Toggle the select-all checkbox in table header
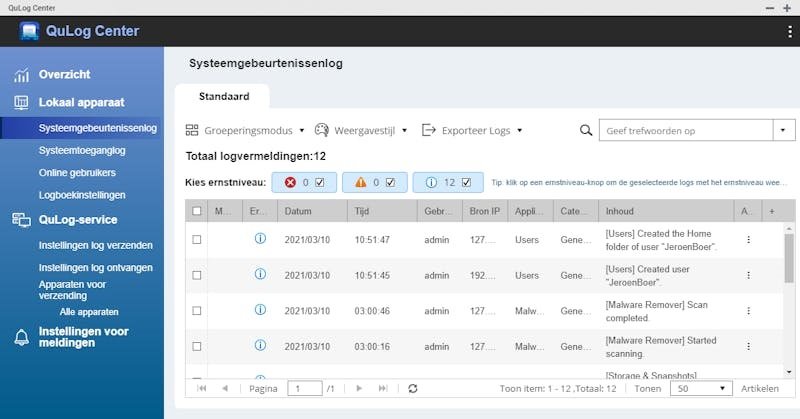This screenshot has width=800, height=419. click(x=197, y=211)
